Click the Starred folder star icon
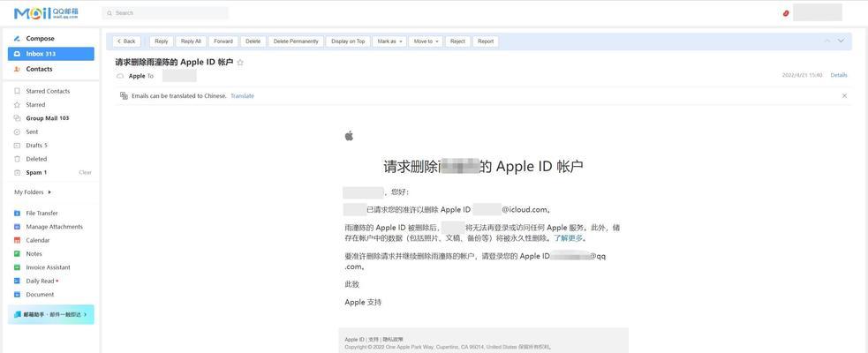The width and height of the screenshot is (868, 353). click(17, 104)
